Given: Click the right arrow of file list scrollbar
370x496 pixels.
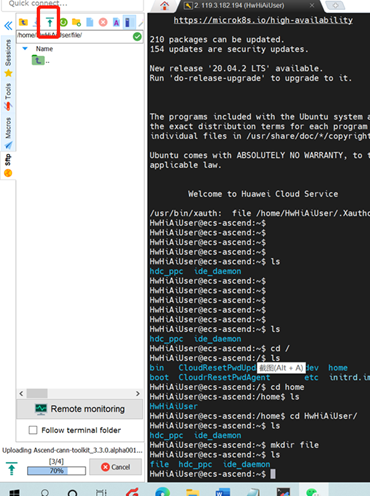Looking at the screenshot, I should [138, 394].
